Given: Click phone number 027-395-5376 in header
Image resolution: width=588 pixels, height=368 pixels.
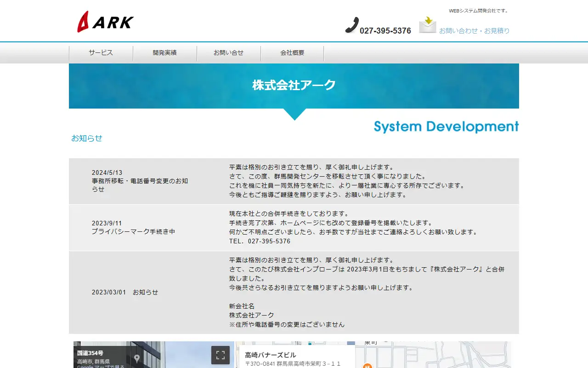Looking at the screenshot, I should 385,31.
